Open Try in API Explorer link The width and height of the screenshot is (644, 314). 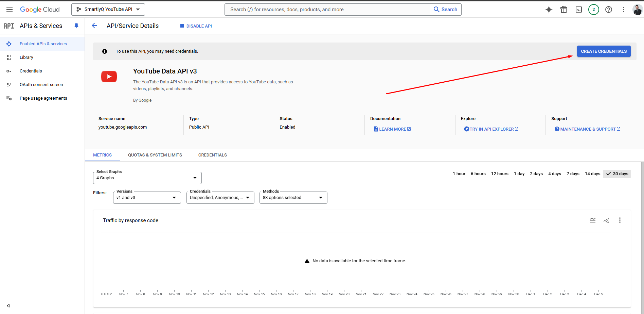pyautogui.click(x=491, y=129)
